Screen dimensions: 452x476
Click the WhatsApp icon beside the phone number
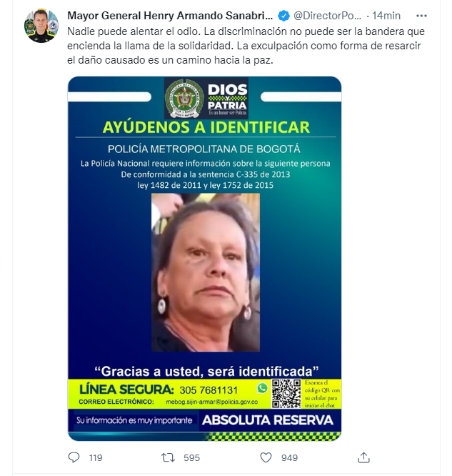point(262,388)
